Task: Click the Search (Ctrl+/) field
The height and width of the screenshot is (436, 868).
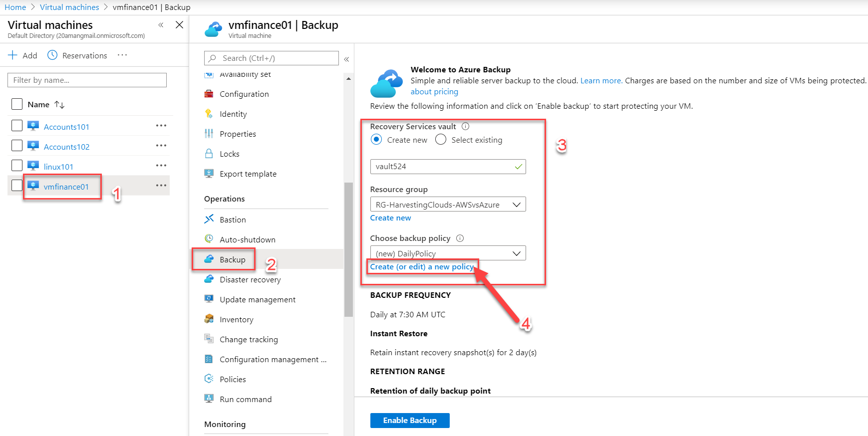Action: point(271,58)
